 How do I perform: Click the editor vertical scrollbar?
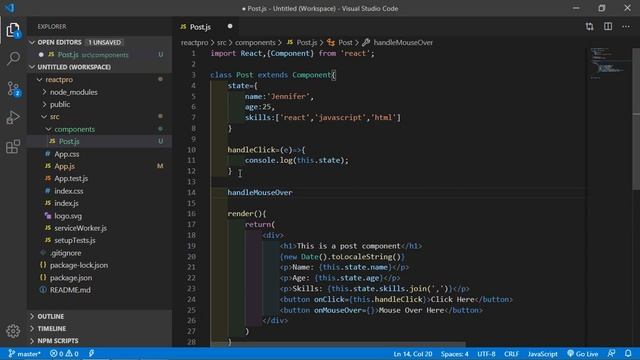pos(636,118)
